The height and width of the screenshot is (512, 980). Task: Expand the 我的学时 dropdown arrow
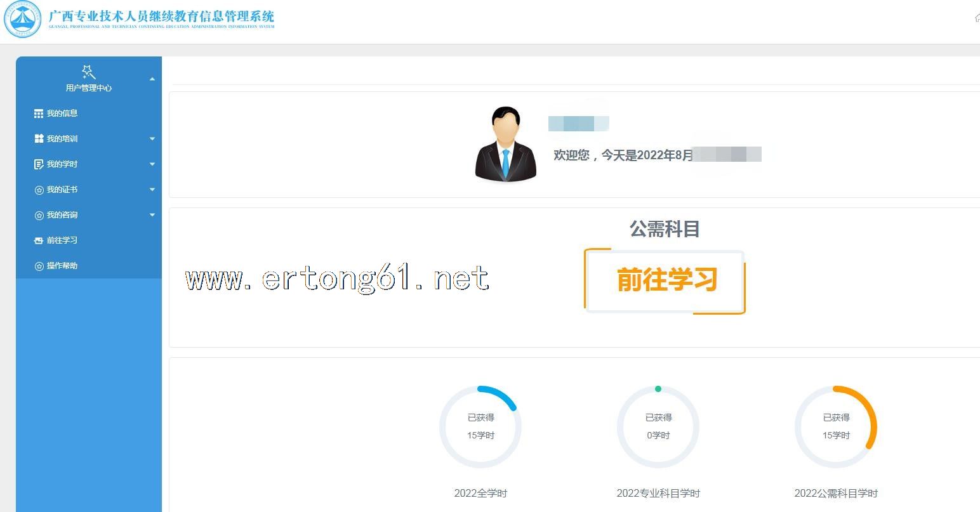pyautogui.click(x=152, y=164)
